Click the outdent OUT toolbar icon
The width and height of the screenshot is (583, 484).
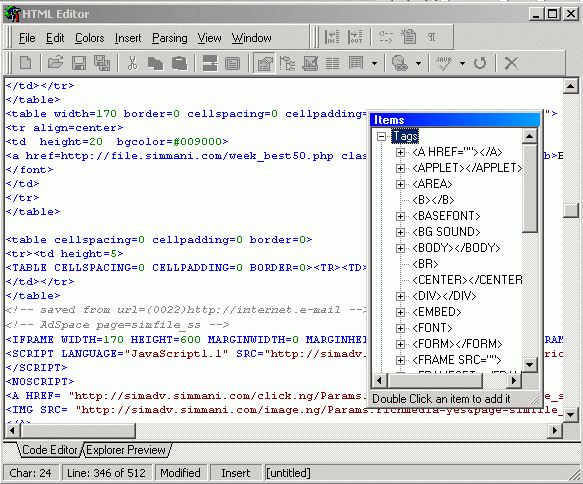click(x=355, y=37)
